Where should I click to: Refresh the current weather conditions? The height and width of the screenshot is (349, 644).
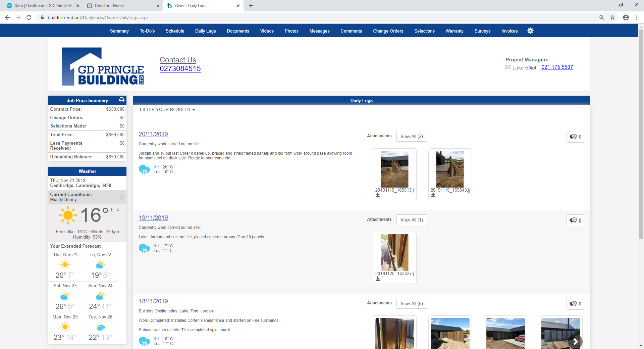point(122,197)
